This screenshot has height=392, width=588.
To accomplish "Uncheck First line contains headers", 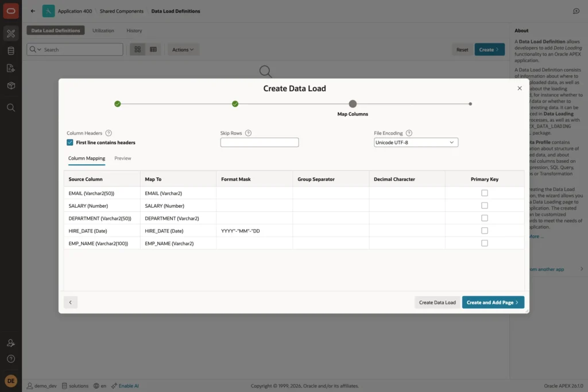I will pos(69,142).
